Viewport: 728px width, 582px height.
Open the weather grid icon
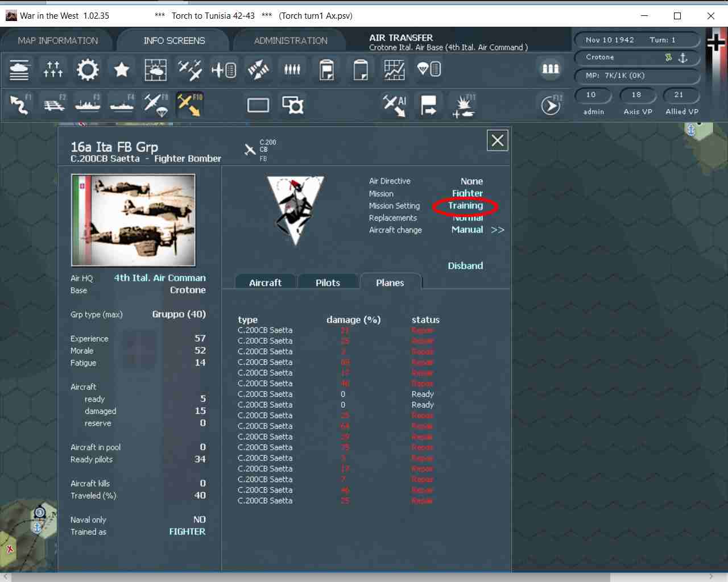155,69
